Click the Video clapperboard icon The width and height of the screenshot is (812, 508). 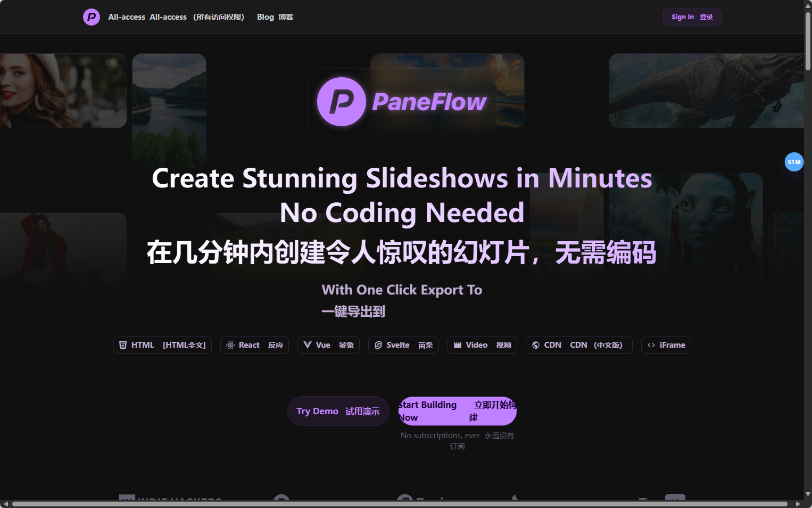[458, 345]
